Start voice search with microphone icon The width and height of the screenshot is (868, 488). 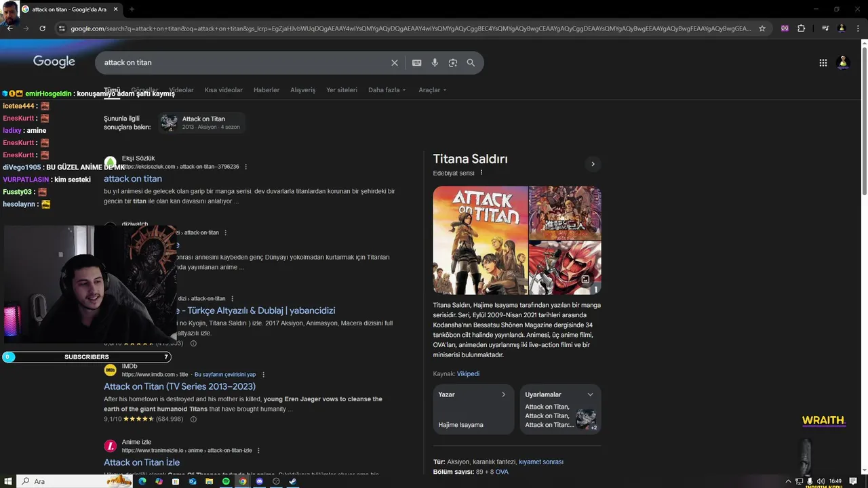(x=435, y=62)
